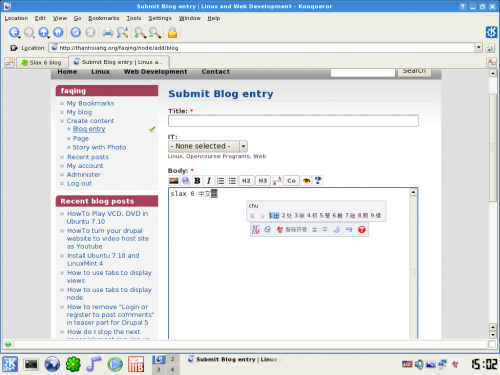Screen dimensions: 500x375
Task: Click the page vertical scrollbar down arrow
Action: (493, 335)
